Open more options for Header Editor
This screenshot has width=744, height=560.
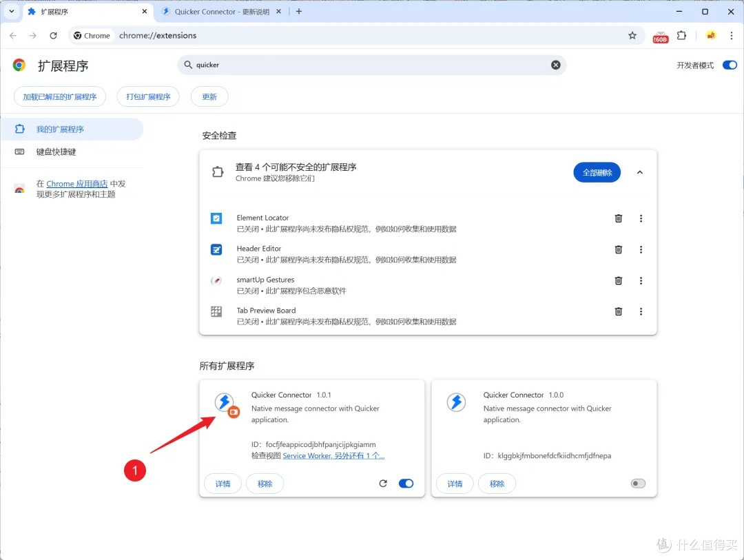tap(641, 249)
